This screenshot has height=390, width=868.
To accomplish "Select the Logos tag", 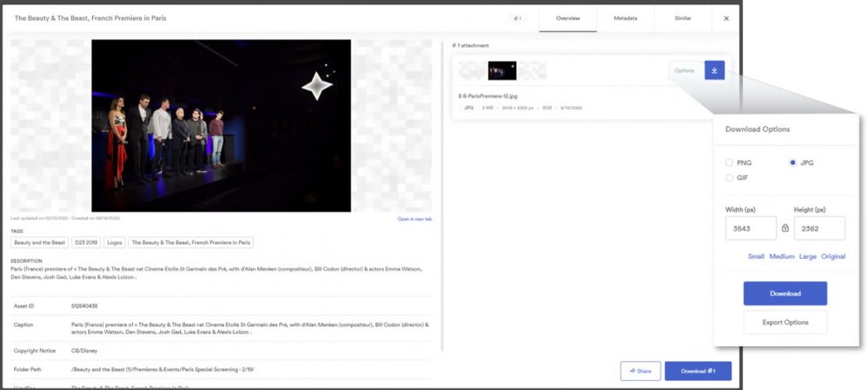I will click(115, 243).
